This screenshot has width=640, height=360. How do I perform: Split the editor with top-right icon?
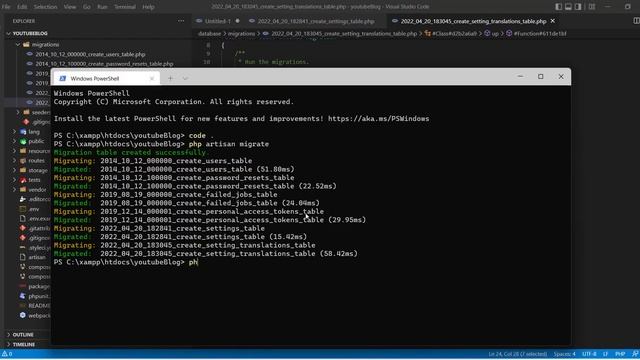636,21
